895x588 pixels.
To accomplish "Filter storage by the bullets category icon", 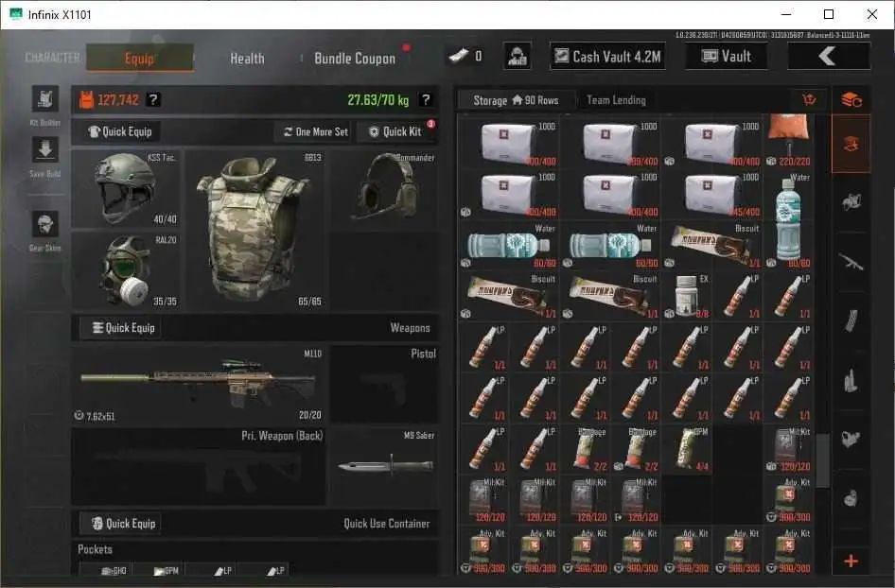I will pos(851,380).
